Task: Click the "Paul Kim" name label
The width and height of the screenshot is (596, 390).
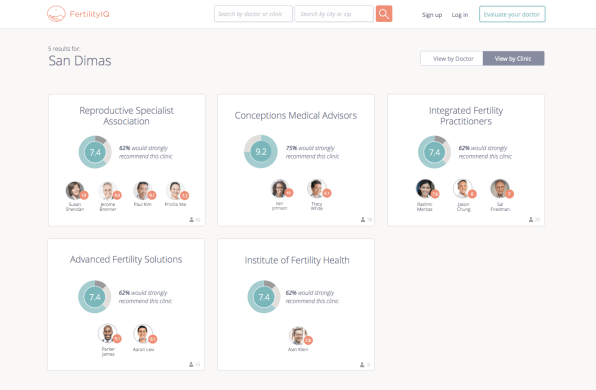Action: pos(143,205)
